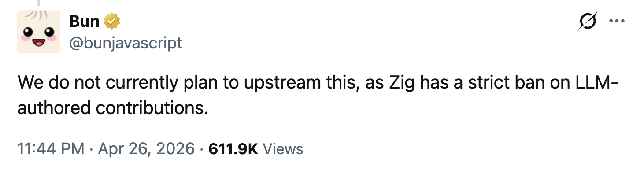Click the bun mascot's smiling mouth
Image resolution: width=644 pixels, height=170 pixels.
point(39,43)
